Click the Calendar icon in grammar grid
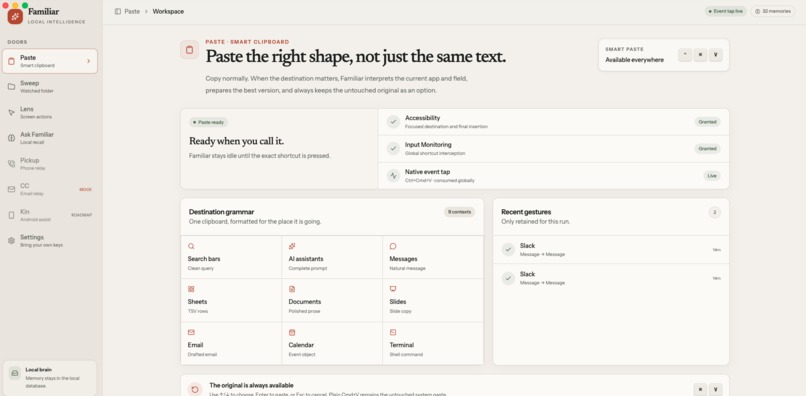 point(292,332)
